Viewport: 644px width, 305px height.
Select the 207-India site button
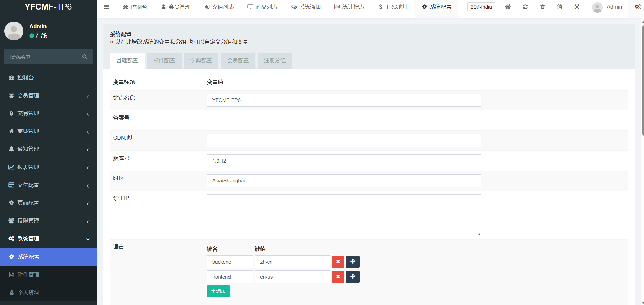click(481, 7)
